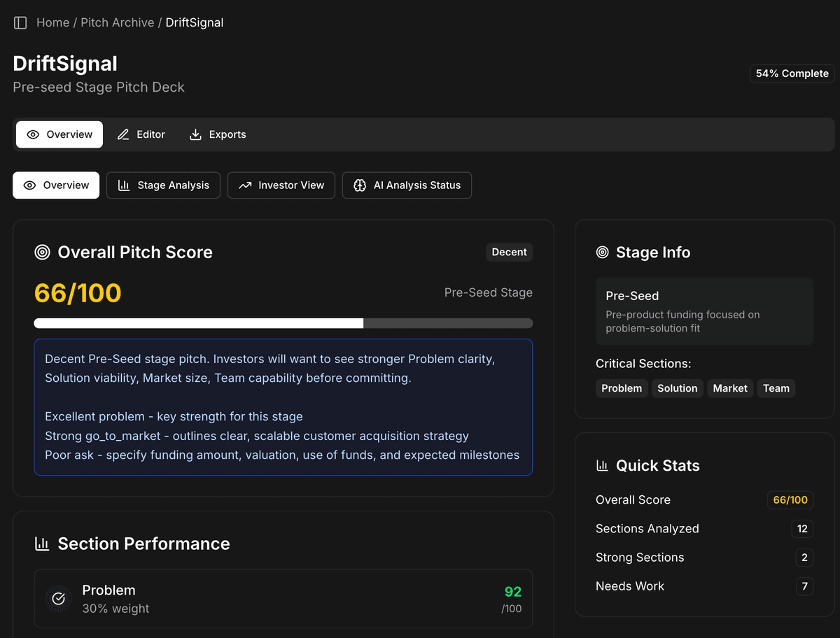The width and height of the screenshot is (840, 638).
Task: Click the trending arrow icon on Investor View
Action: pos(244,185)
